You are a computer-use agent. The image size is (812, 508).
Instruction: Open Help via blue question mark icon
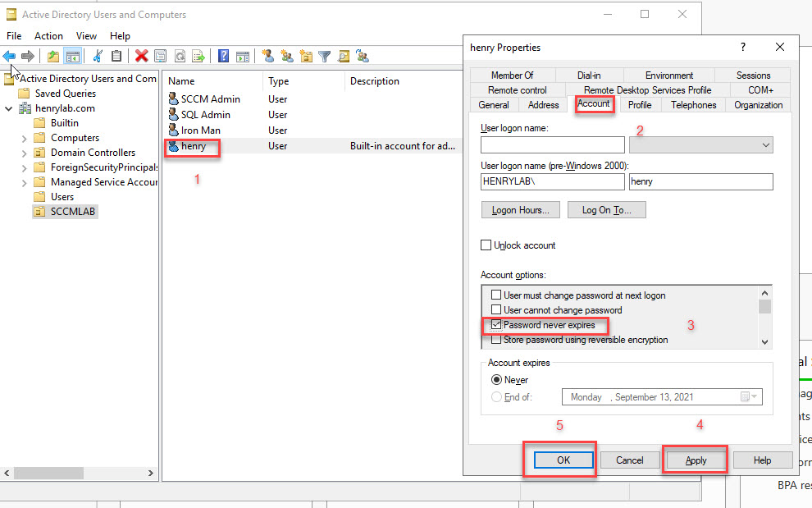pyautogui.click(x=223, y=56)
